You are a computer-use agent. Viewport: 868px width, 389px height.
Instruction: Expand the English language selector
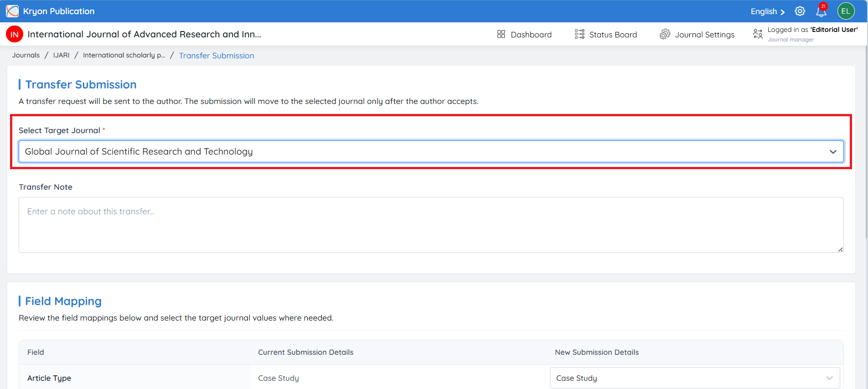pyautogui.click(x=768, y=11)
